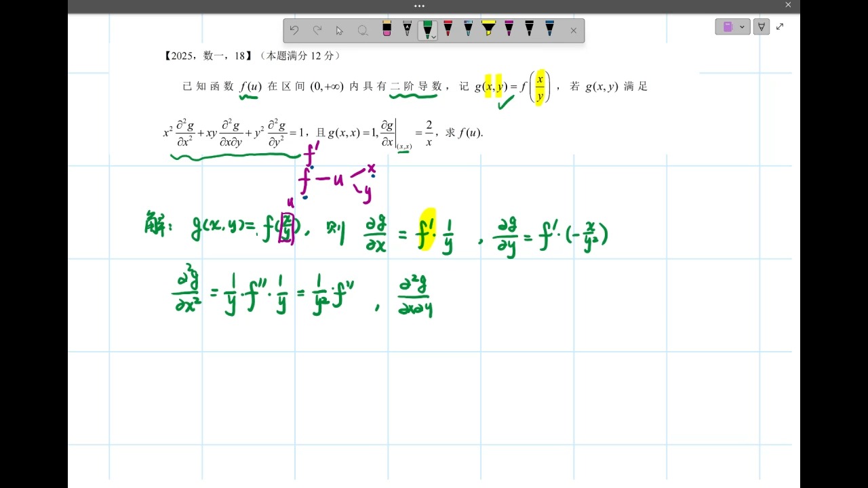
Task: Click the pen-nib icon near the expand arrow
Action: 761,26
